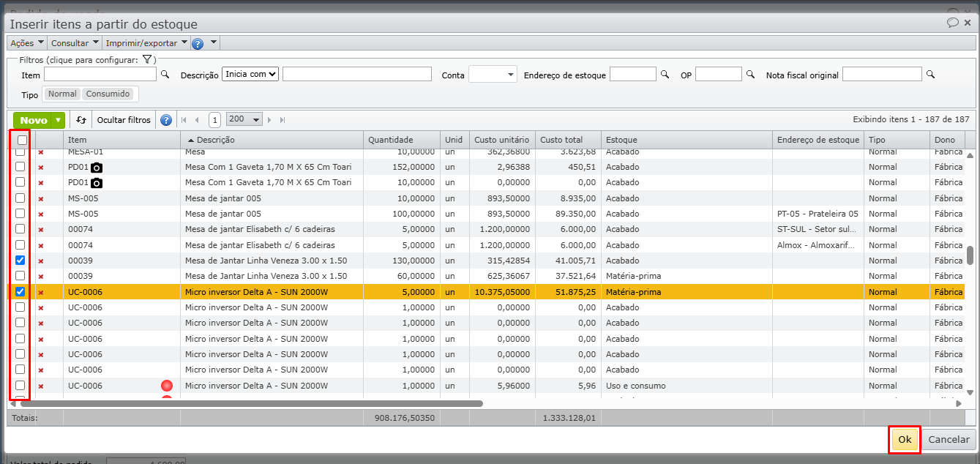Click the search magnifier next to Item field
The width and height of the screenshot is (980, 464).
click(165, 75)
